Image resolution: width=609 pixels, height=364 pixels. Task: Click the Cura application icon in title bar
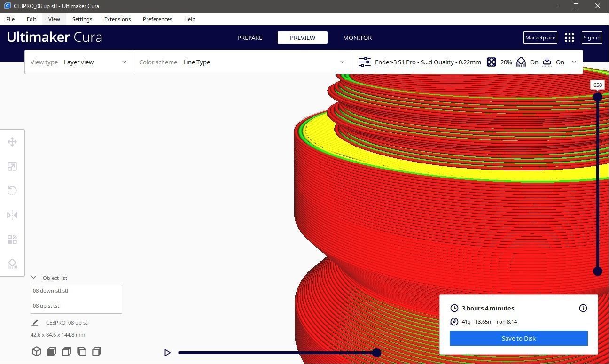(7, 6)
